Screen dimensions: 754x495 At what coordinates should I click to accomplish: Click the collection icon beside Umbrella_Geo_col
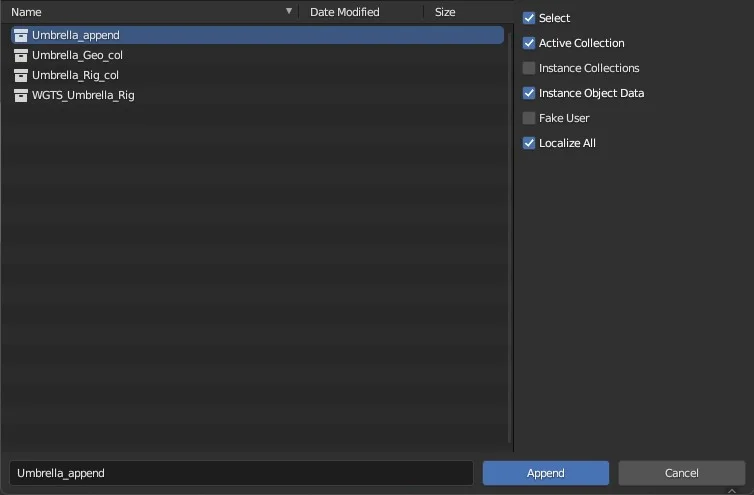pos(20,55)
